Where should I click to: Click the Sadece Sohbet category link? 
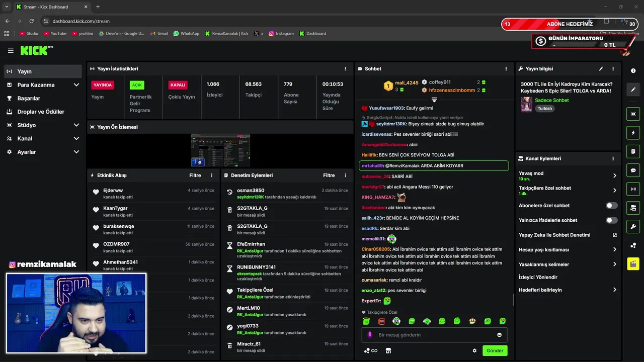click(551, 101)
